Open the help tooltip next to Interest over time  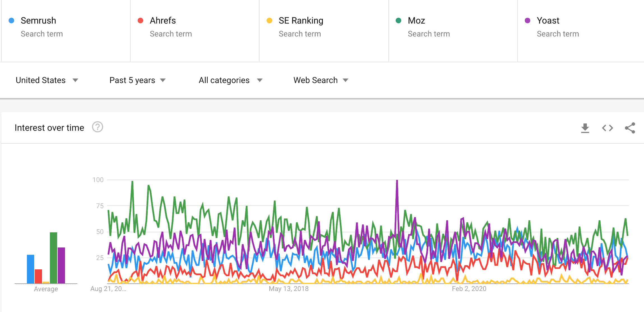click(97, 127)
